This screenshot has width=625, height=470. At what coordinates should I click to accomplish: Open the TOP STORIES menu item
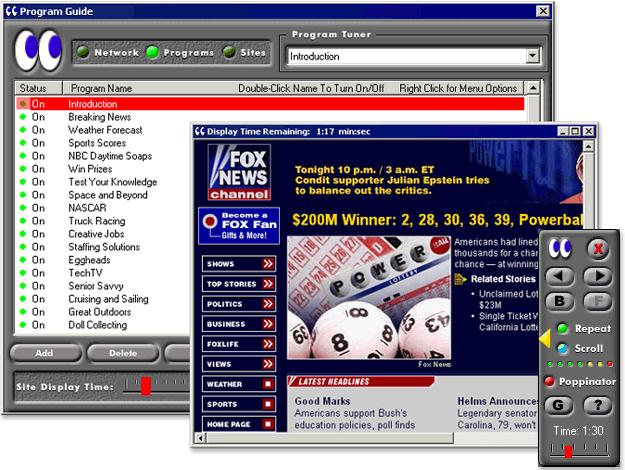tap(239, 284)
